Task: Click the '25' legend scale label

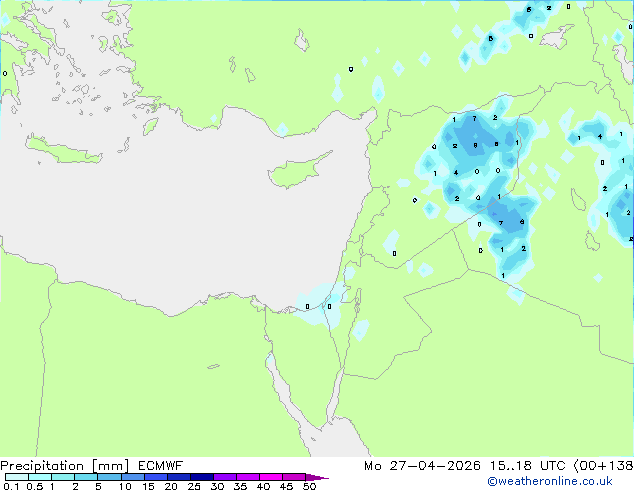Action: click(194, 486)
